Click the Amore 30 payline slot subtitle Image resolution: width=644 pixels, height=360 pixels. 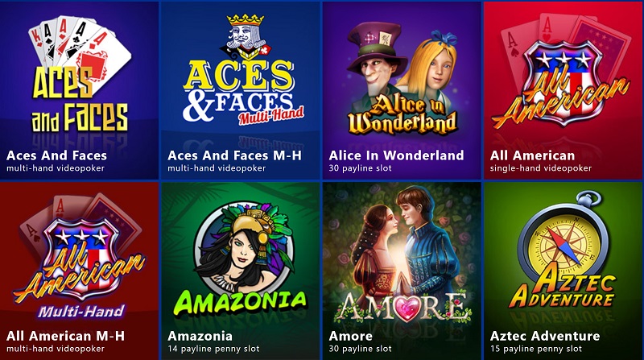coord(360,349)
